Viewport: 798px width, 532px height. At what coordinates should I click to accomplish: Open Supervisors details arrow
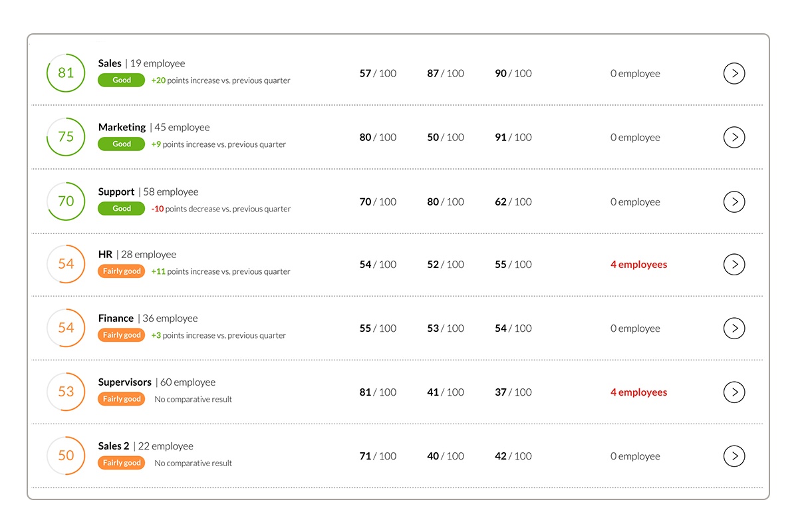tap(734, 392)
